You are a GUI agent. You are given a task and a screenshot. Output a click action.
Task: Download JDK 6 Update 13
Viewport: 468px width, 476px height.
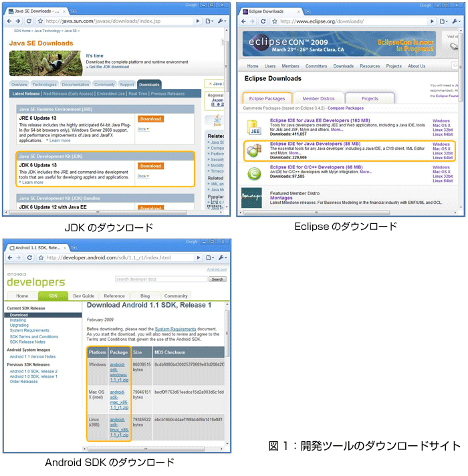click(x=150, y=166)
